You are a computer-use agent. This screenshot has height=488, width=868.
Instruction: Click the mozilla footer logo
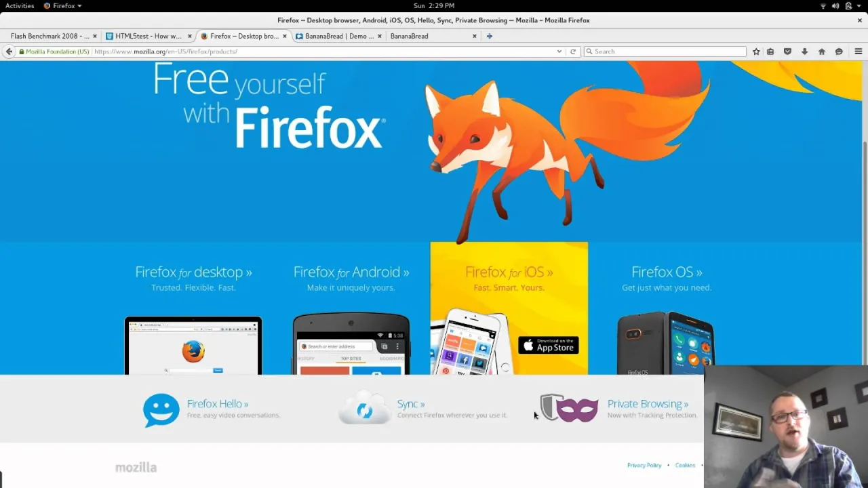(x=136, y=468)
